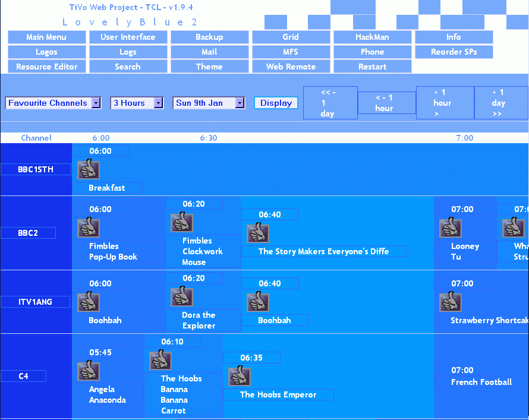Screen dimensions: 529x420
Task: Select the BBC2 channel
Action: [28, 233]
